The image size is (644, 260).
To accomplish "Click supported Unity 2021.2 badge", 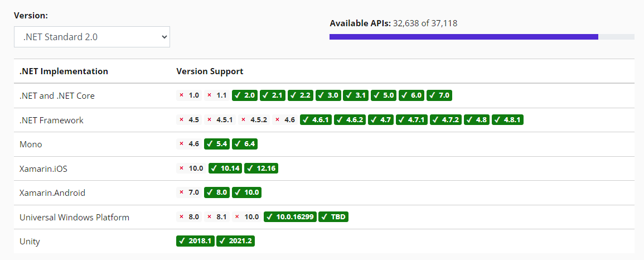I will (236, 241).
